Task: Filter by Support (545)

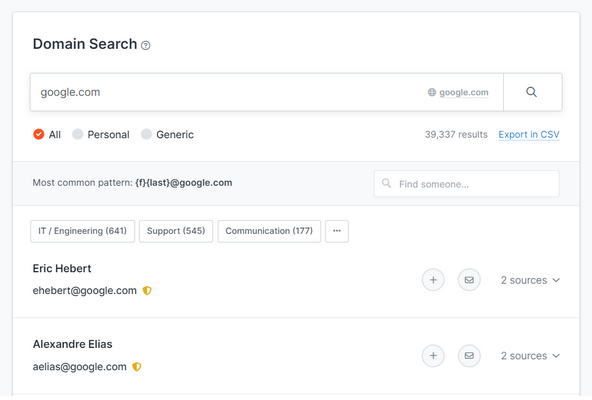Action: (x=176, y=231)
